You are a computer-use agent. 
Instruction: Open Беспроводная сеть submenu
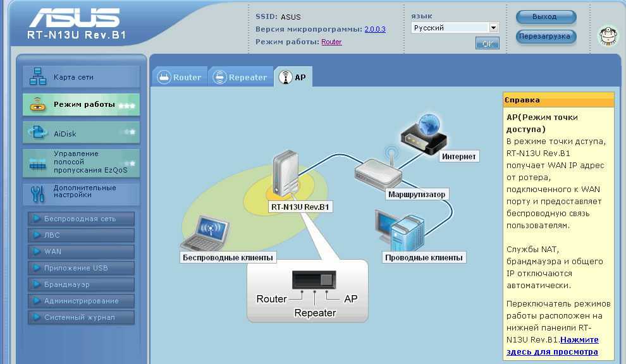point(81,219)
